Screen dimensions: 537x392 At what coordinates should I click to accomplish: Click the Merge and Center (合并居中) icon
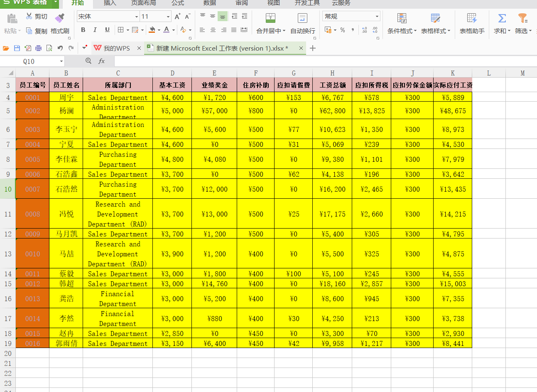point(270,18)
